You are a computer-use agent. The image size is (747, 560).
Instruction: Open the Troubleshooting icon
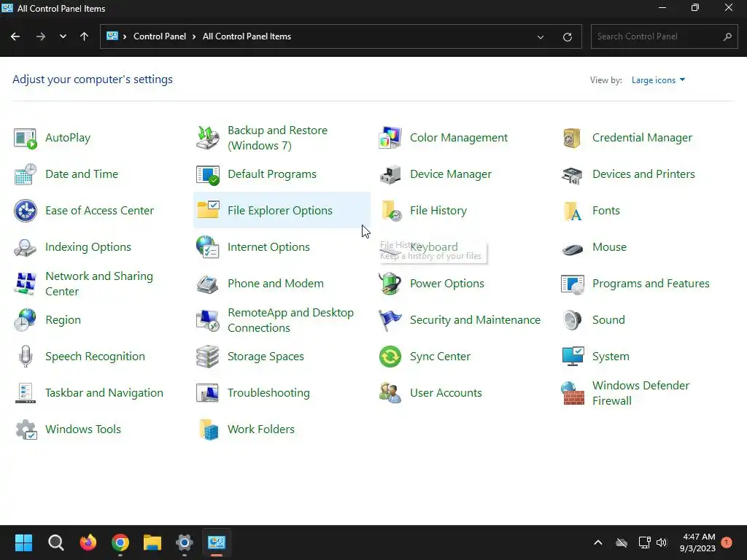208,393
